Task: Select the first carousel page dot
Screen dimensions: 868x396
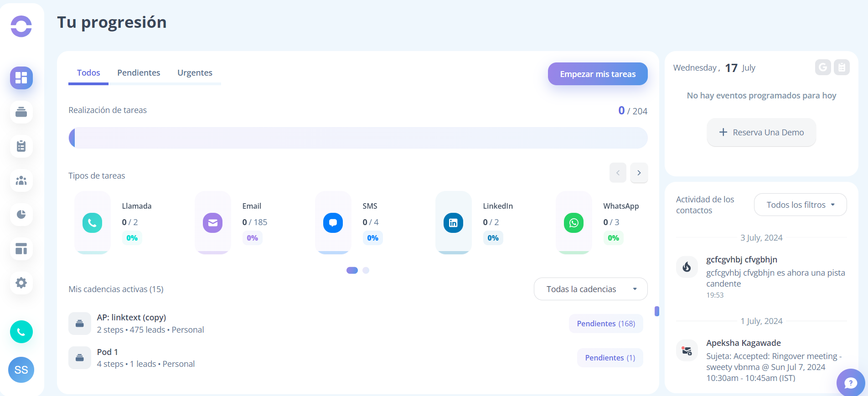Action: [x=352, y=270]
